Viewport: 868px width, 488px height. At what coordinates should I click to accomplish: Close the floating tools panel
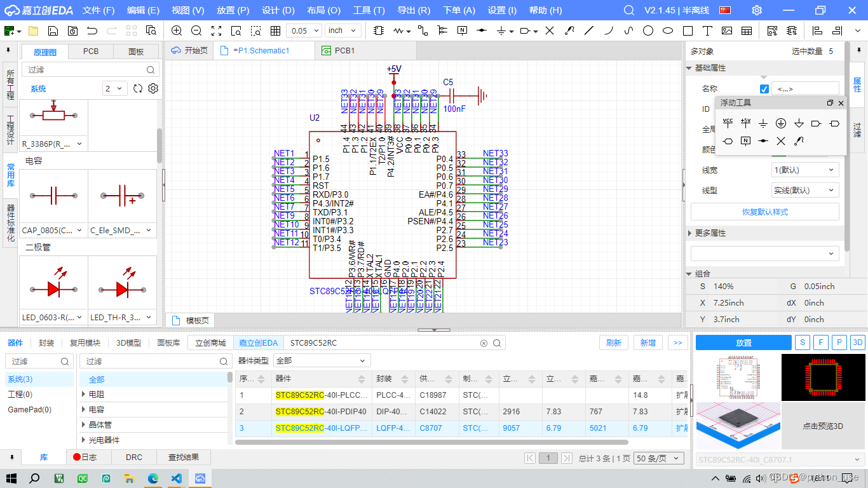(x=841, y=103)
